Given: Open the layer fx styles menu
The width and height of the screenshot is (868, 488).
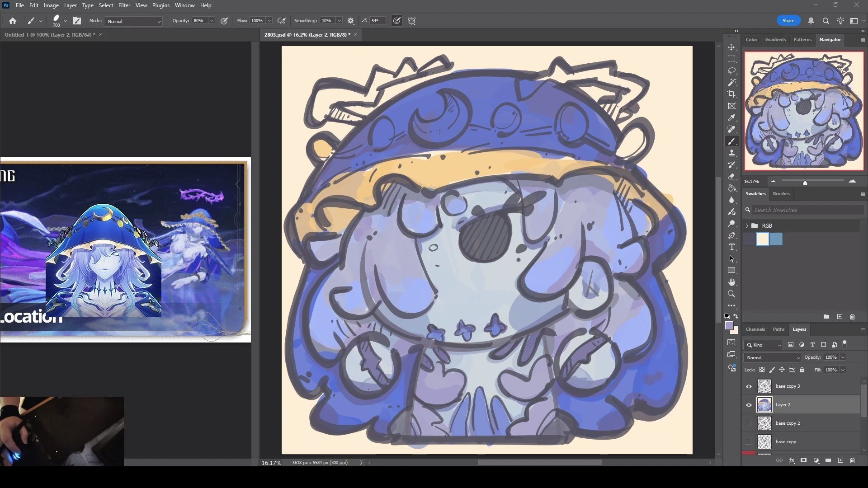Looking at the screenshot, I should coord(792,460).
